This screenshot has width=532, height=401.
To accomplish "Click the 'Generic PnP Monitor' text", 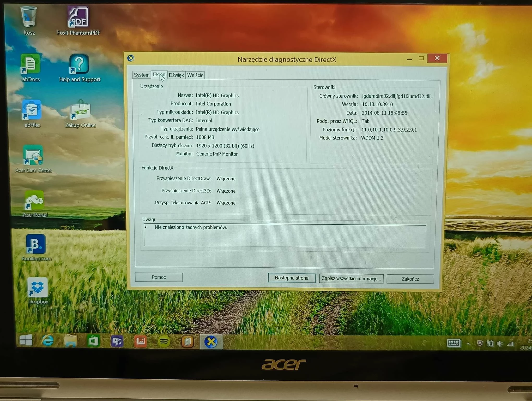I will click(217, 154).
